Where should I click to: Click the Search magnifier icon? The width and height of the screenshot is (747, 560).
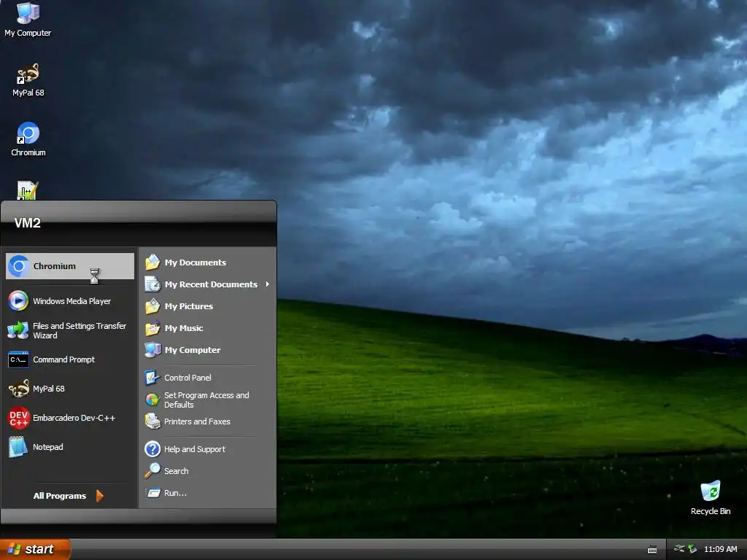tap(152, 470)
